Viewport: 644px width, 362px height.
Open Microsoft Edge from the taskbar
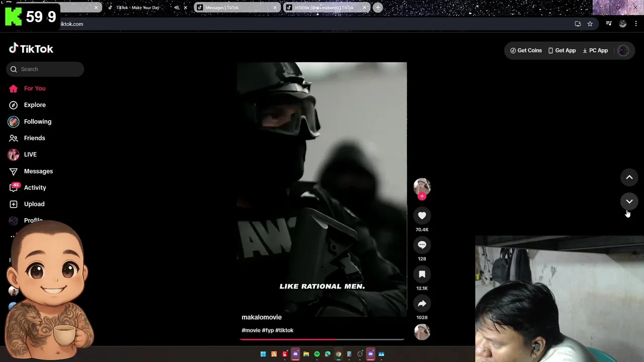tap(328, 354)
